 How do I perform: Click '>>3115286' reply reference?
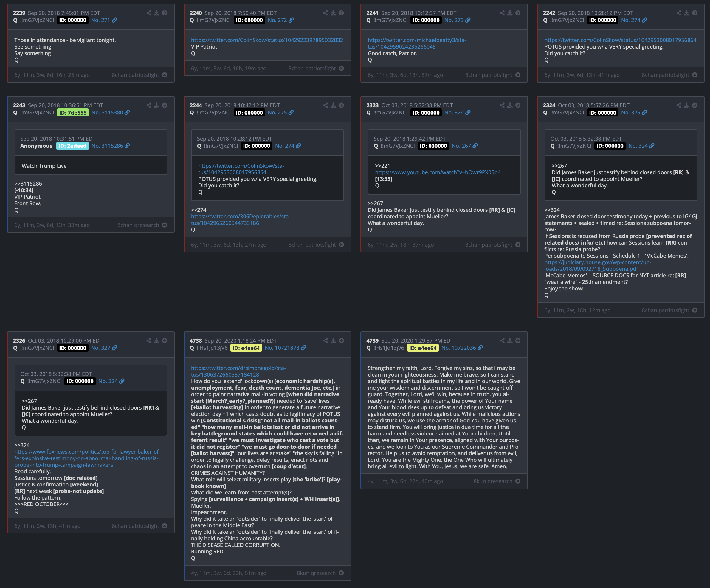tap(28, 183)
